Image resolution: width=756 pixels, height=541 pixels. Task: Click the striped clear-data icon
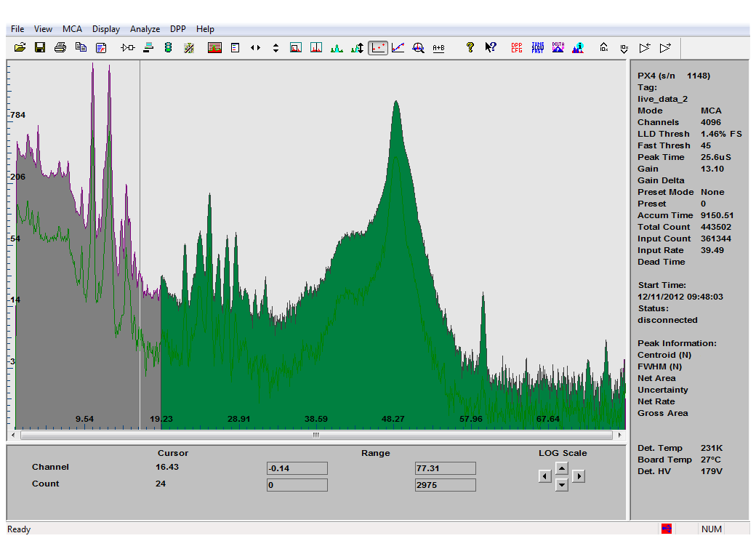click(189, 48)
